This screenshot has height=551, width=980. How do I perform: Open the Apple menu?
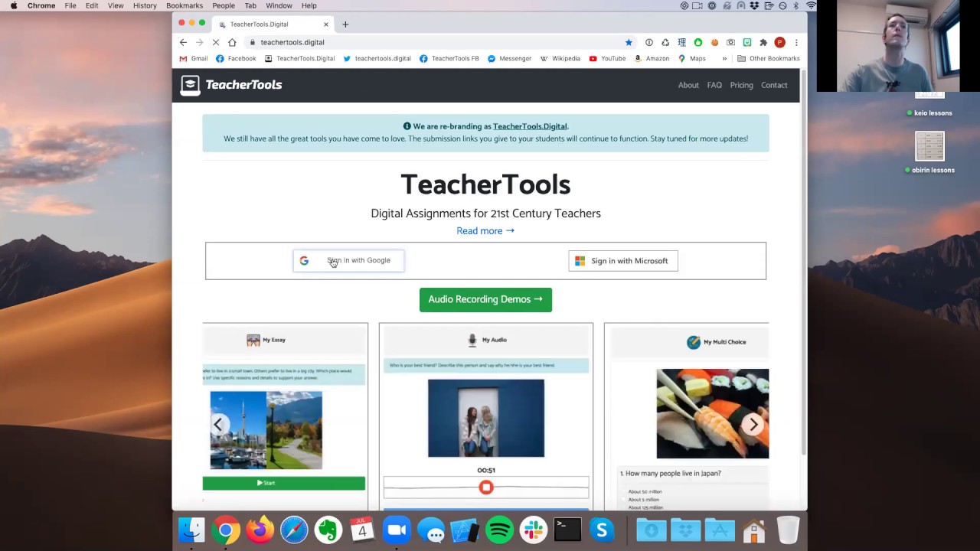click(13, 5)
